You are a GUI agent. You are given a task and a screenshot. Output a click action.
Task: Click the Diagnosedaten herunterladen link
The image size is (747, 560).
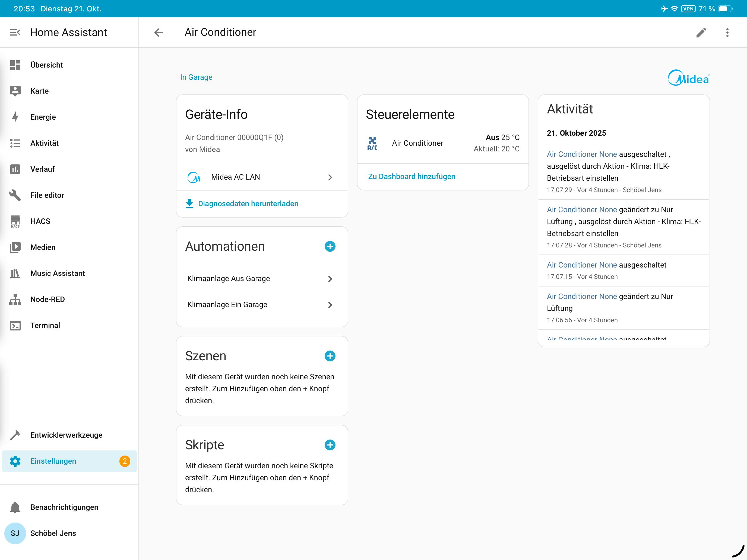[248, 203]
